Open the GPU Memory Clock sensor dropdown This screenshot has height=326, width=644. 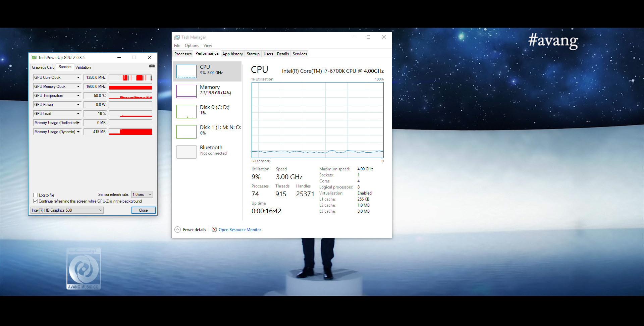(78, 87)
